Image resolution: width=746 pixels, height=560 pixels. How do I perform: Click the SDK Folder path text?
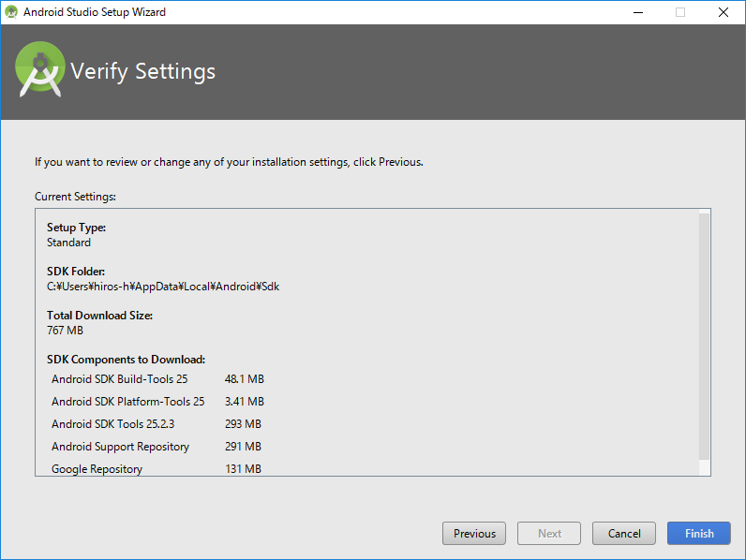(163, 287)
